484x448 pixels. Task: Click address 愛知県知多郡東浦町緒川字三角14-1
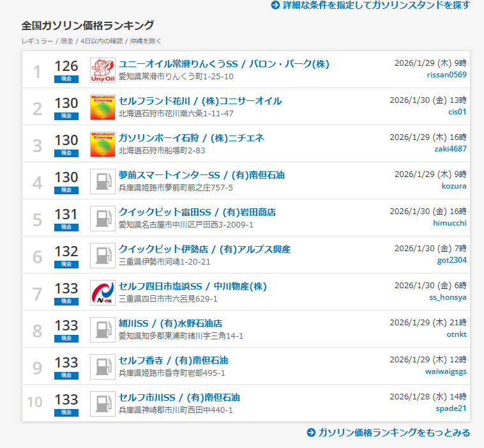[x=181, y=336]
